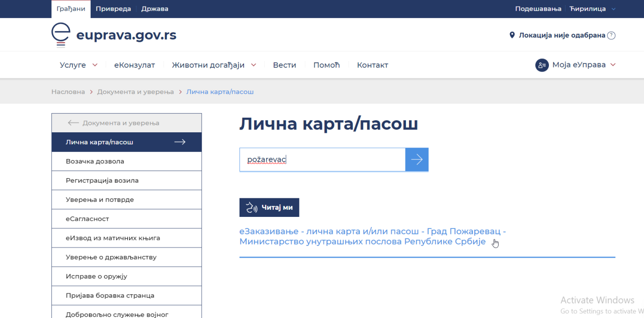Open the еЗаказивање Град Пожаревац result link
This screenshot has width=644, height=318.
click(x=372, y=236)
